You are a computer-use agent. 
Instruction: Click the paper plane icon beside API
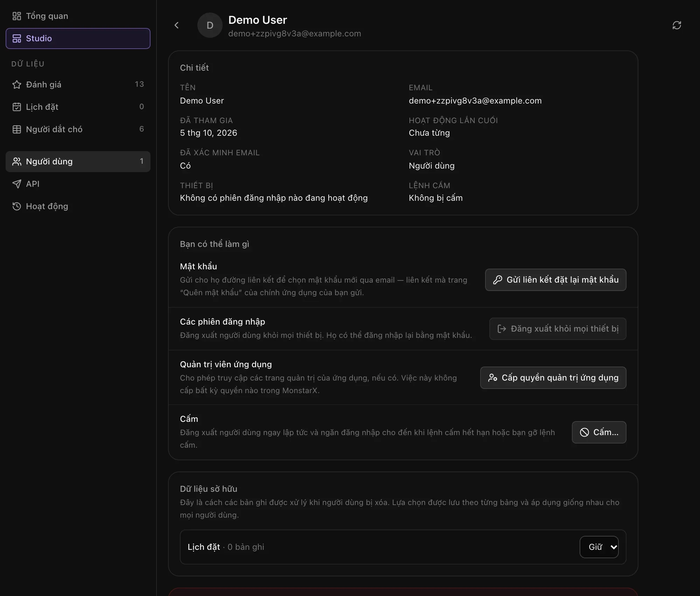[x=17, y=184]
